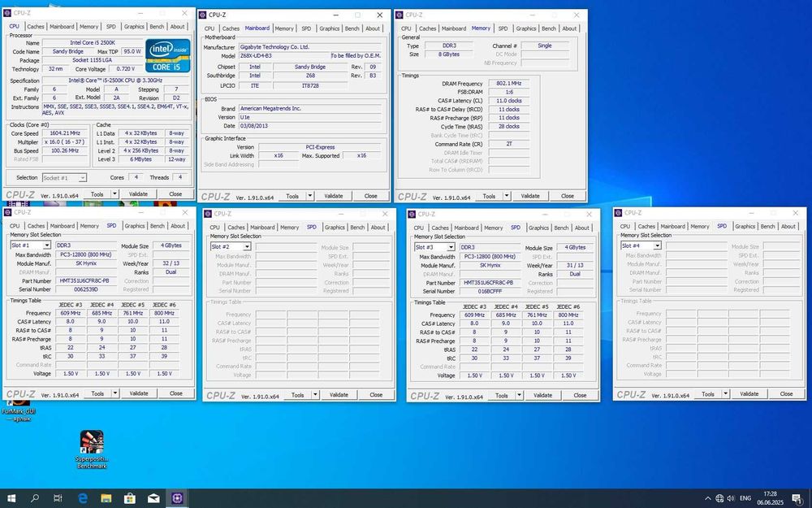
Task: Open File Explorer from the taskbar
Action: pos(106,498)
